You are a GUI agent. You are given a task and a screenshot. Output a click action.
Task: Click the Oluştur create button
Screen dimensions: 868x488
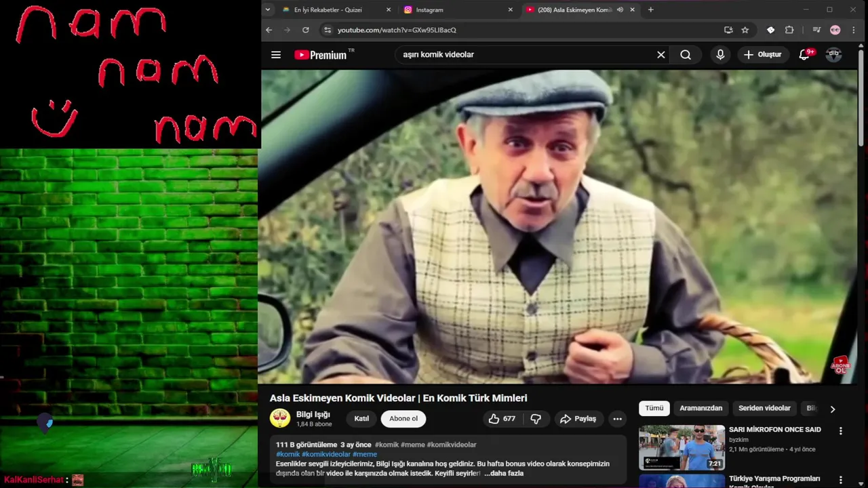tap(763, 55)
